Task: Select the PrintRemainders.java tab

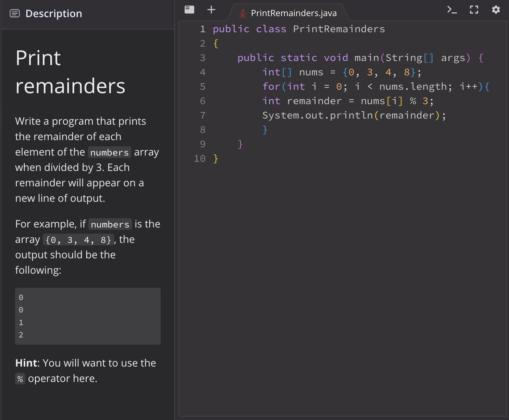Action: pyautogui.click(x=294, y=13)
